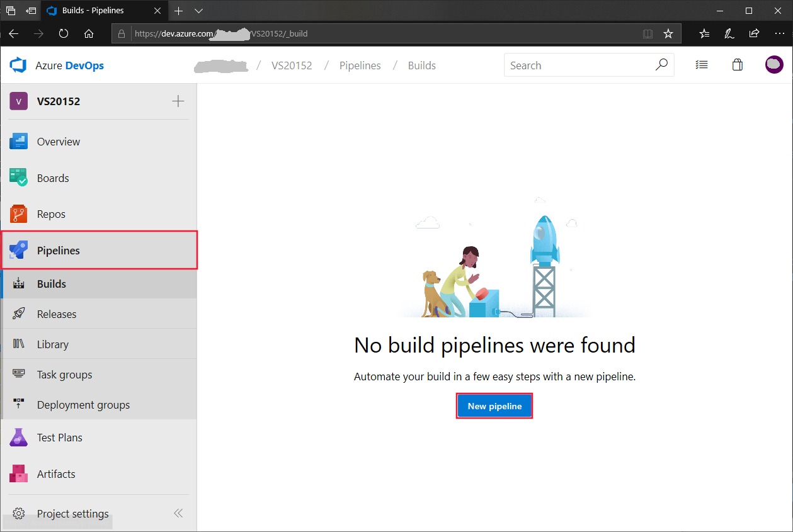Open the Task groups icon
This screenshot has width=793, height=532.
18,375
